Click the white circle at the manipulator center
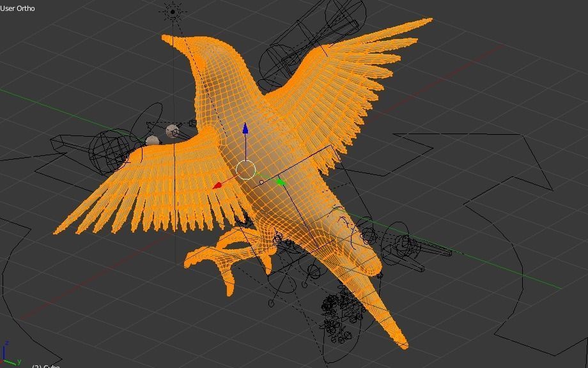This screenshot has height=368, width=588. pos(245,170)
